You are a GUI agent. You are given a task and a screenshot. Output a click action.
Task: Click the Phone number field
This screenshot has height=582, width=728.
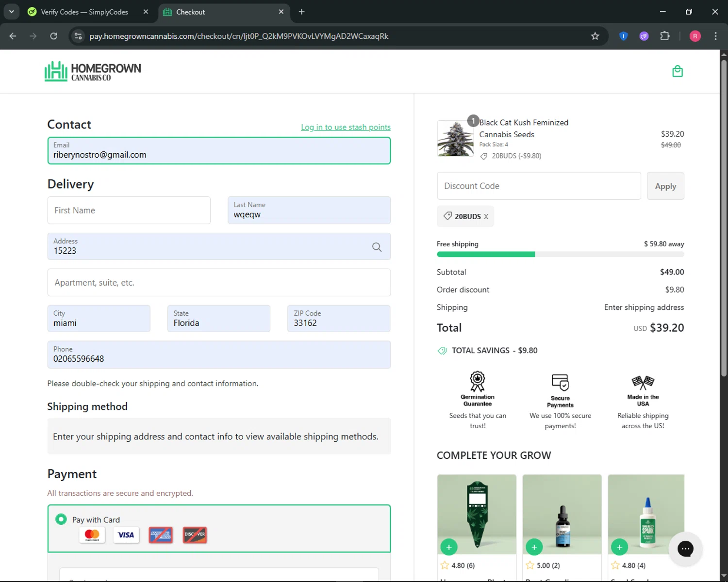click(x=219, y=355)
